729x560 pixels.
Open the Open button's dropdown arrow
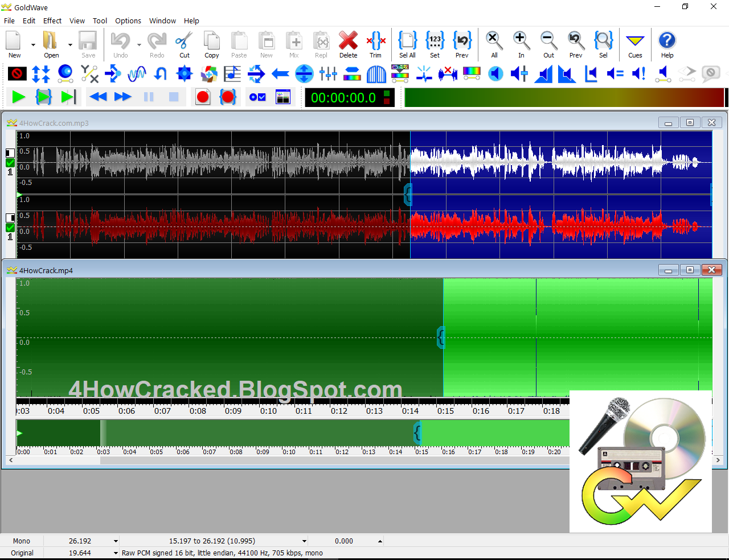pos(70,45)
